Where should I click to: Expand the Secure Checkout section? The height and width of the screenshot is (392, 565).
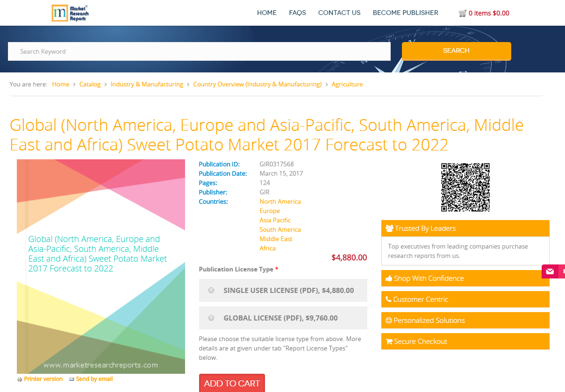465,342
